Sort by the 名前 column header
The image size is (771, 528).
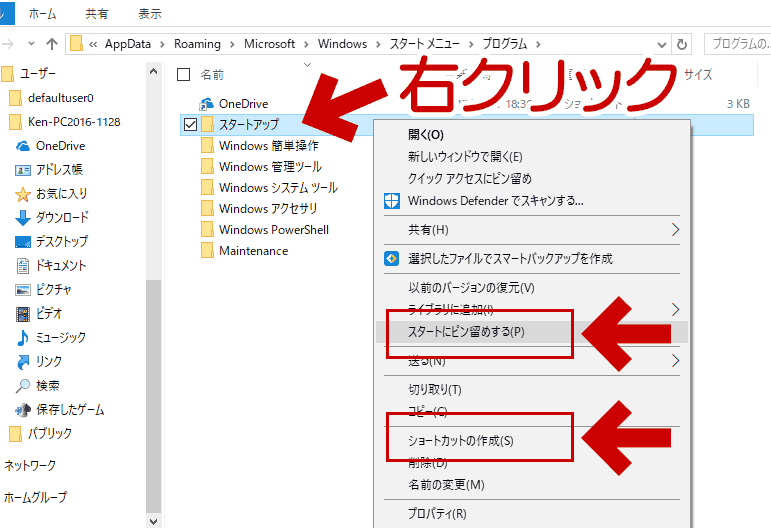click(x=212, y=75)
